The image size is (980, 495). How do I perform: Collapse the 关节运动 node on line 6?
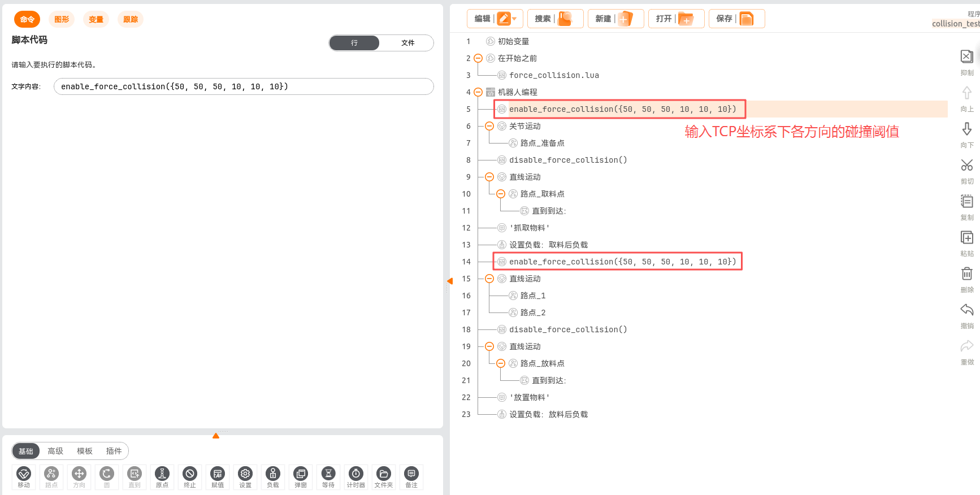click(x=489, y=126)
